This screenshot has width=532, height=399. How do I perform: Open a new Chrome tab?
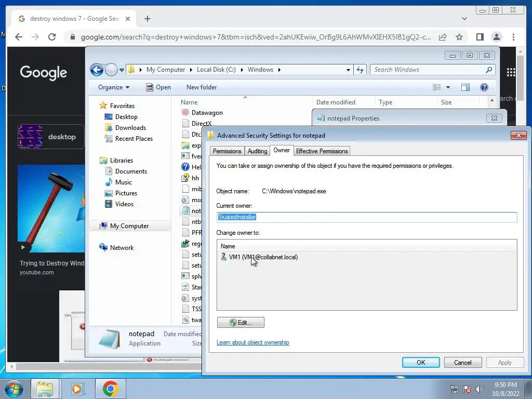(147, 19)
